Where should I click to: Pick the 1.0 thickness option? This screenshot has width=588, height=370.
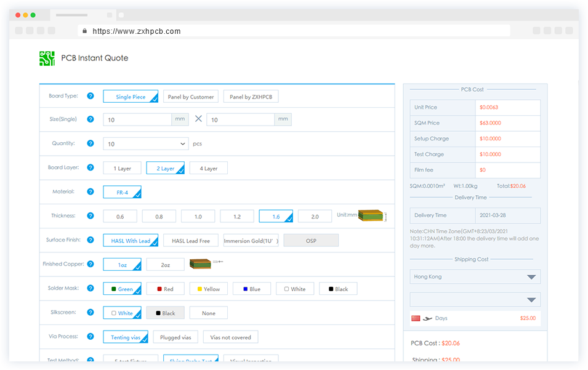198,216
